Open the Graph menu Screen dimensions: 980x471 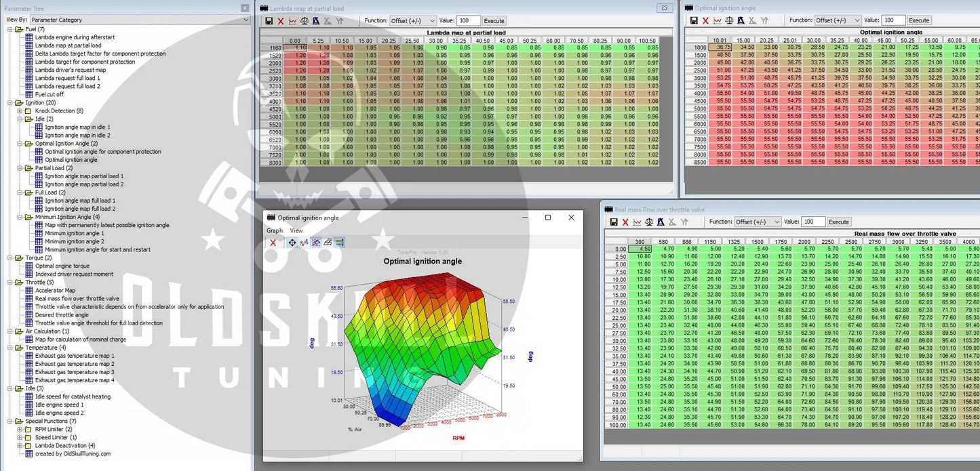tap(275, 230)
